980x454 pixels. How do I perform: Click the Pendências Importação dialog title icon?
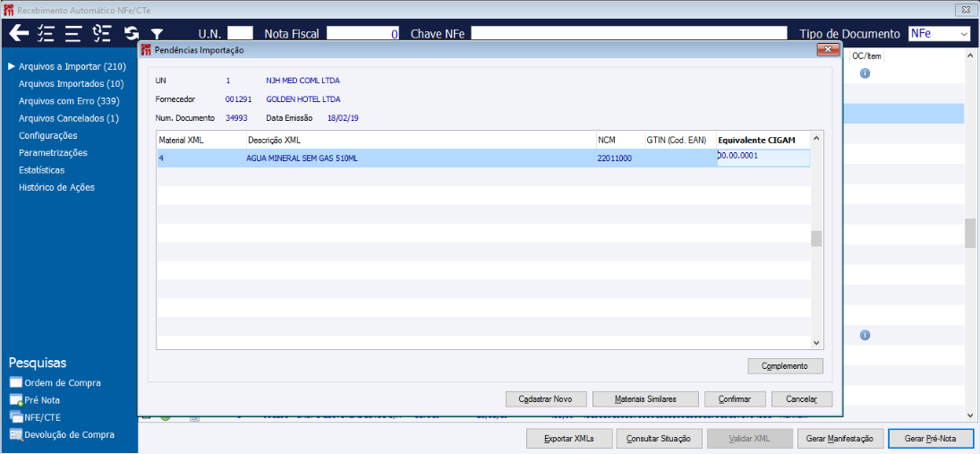[x=147, y=50]
